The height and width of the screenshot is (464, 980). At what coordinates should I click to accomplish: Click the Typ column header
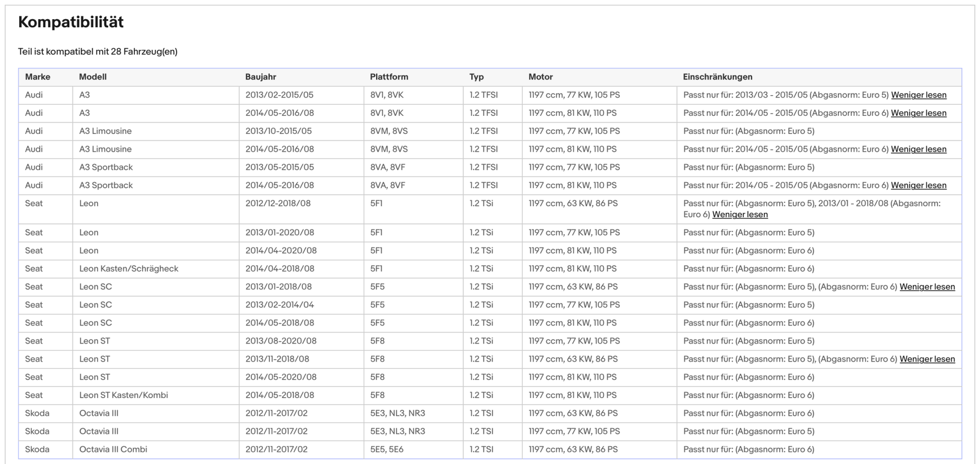(x=476, y=77)
